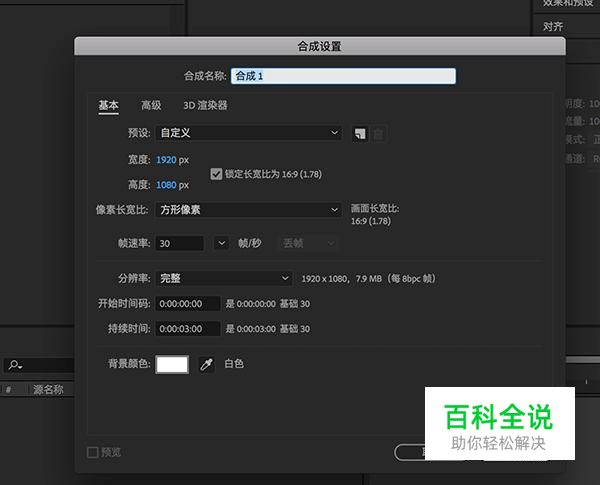The image size is (600, 485).
Task: Click the 1920 x 1080, 7.9 MB resolution info text
Action: 368,279
